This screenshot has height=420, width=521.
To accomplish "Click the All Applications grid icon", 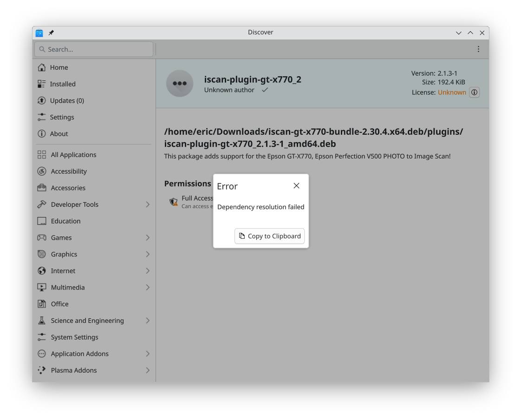I will (x=41, y=155).
